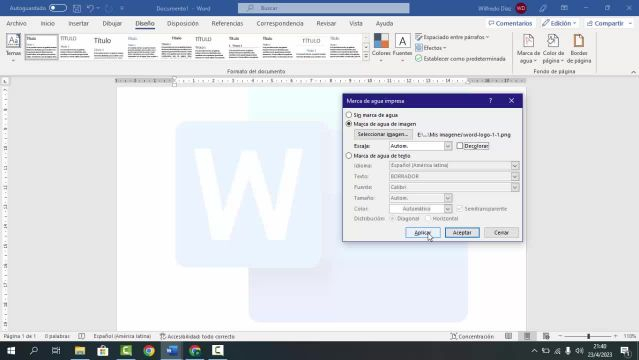The height and width of the screenshot is (360, 639).
Task: Switch to Read Mode view icon
Action: tap(508, 336)
